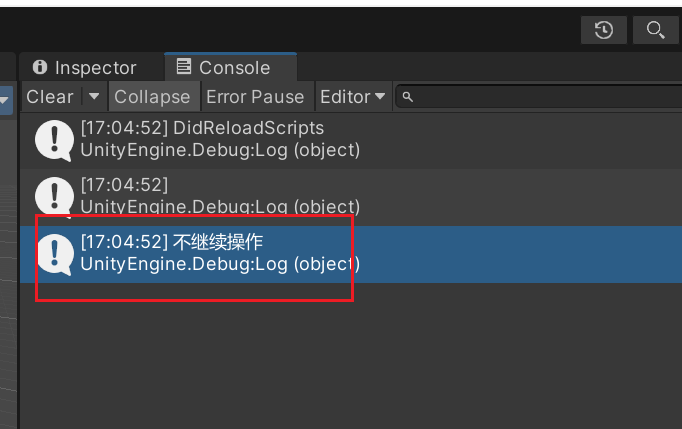
Task: Toggle the Collapse option
Action: 152,97
